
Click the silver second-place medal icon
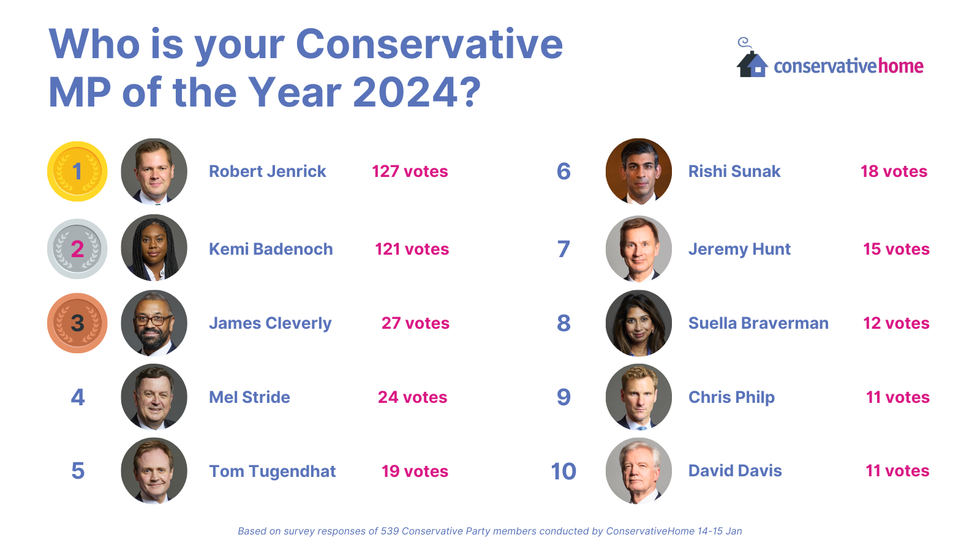(77, 249)
